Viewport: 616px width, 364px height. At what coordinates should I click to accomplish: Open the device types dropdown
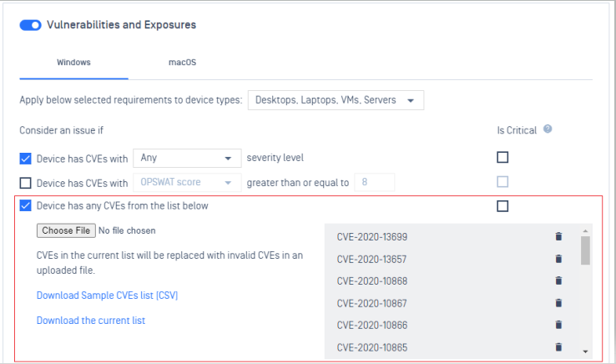pos(336,100)
